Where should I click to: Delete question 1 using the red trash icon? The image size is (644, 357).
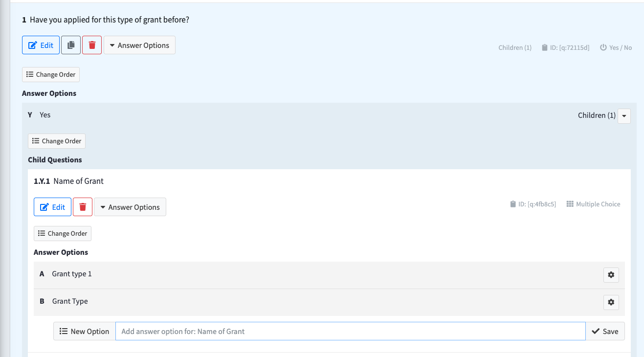(92, 45)
